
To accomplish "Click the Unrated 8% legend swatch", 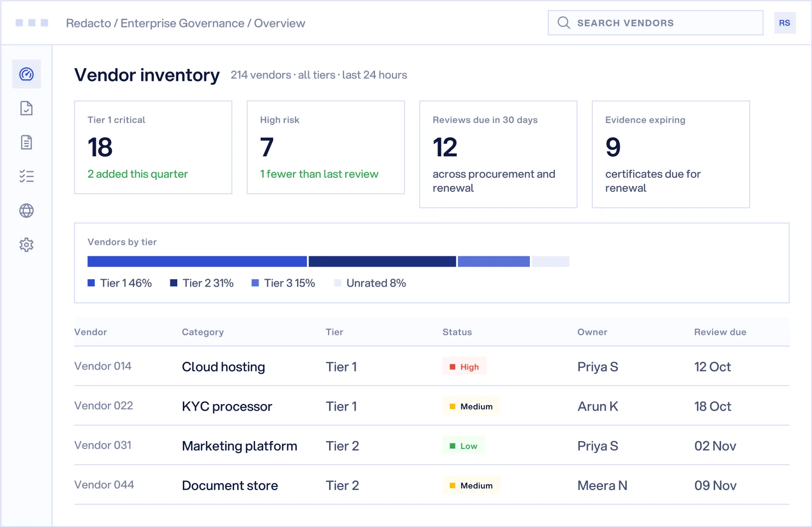I will [338, 283].
